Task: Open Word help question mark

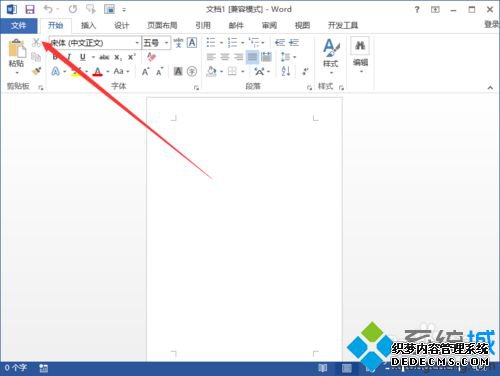Action: point(417,10)
